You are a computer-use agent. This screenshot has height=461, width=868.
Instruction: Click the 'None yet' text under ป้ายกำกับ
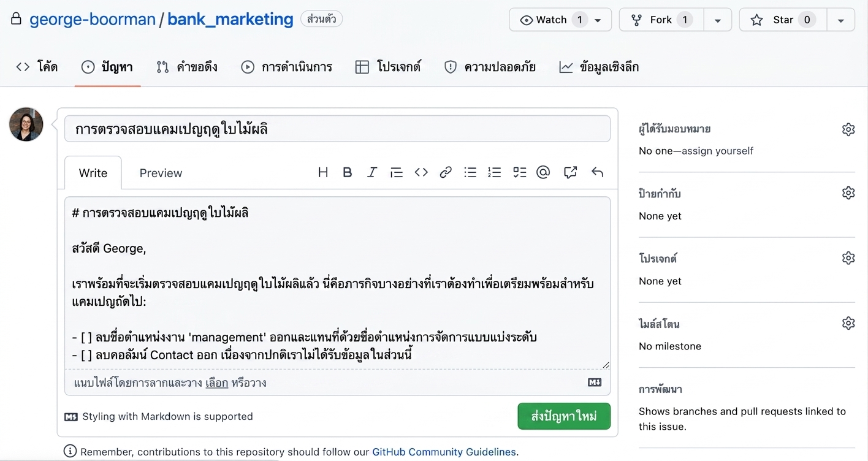[660, 216]
